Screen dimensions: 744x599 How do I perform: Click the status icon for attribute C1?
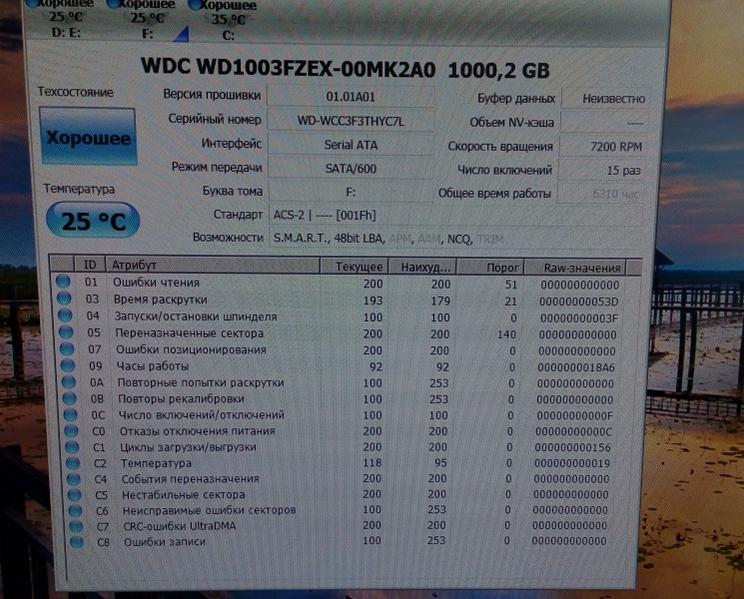[x=72, y=447]
